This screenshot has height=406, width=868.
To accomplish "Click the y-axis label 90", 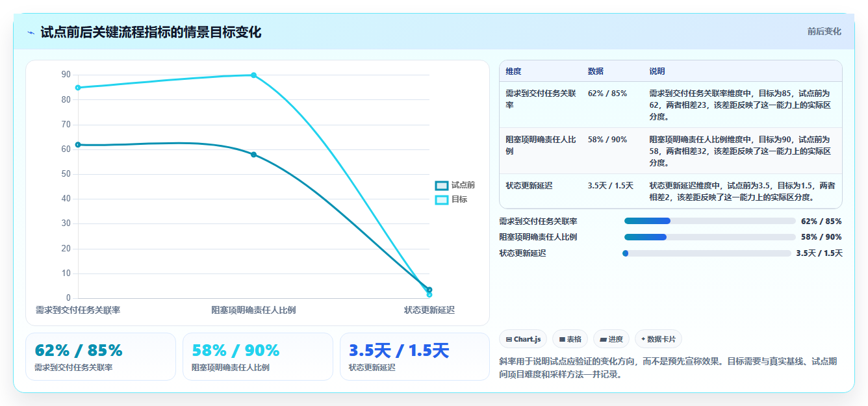I will point(66,75).
